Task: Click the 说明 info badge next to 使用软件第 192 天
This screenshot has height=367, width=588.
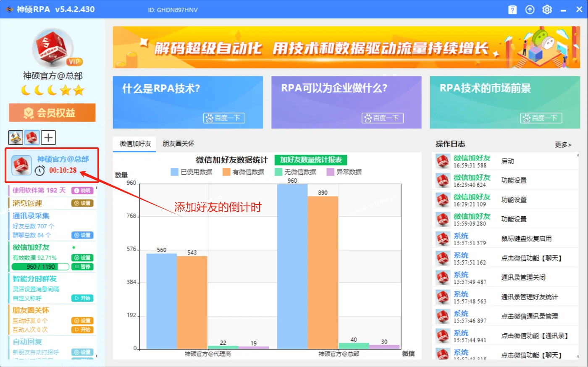Action: tap(82, 191)
